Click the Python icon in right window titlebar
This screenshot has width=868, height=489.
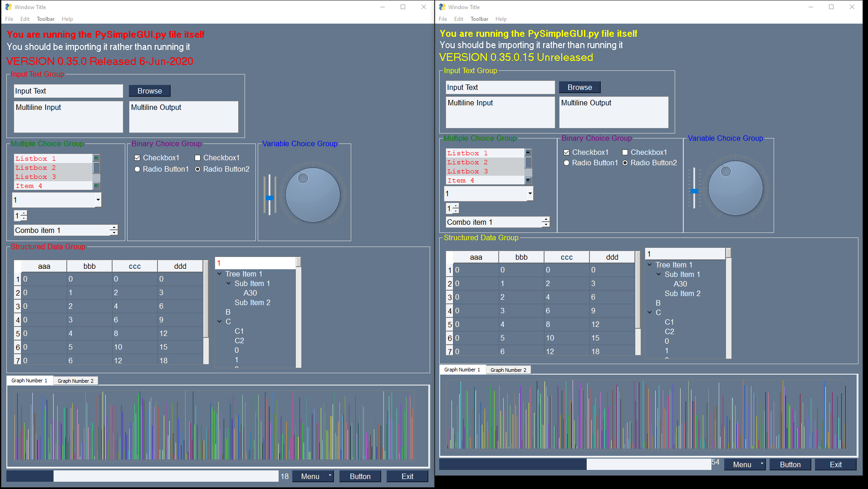click(x=442, y=7)
